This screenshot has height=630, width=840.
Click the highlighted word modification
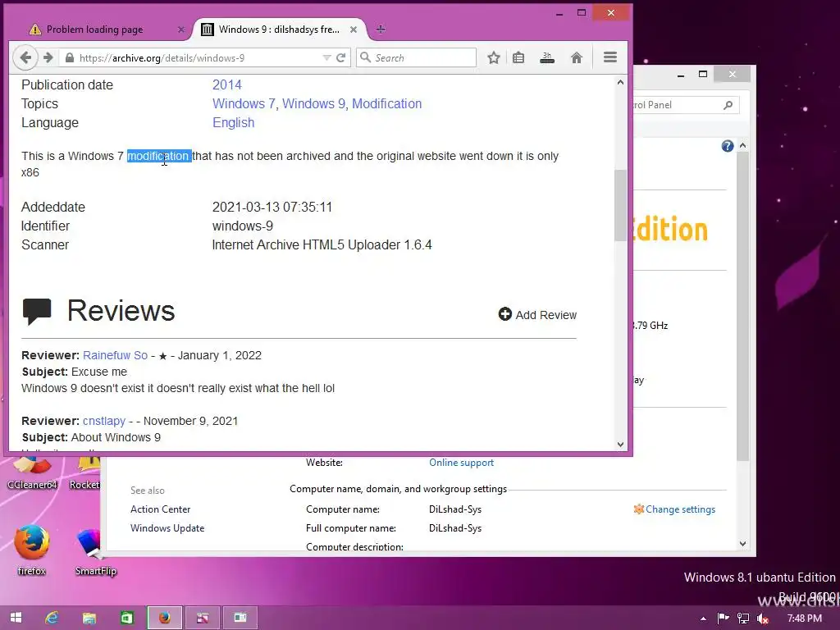[x=159, y=156]
